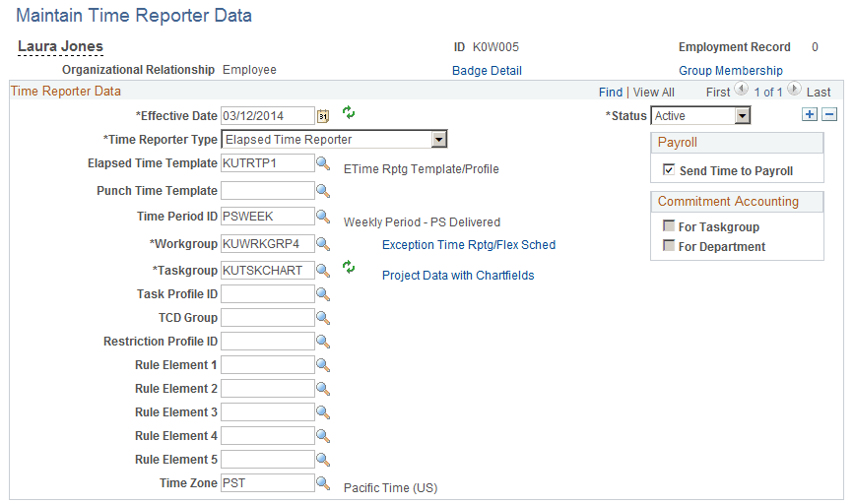
Task: Open the Effective Date calendar picker
Action: tap(323, 116)
